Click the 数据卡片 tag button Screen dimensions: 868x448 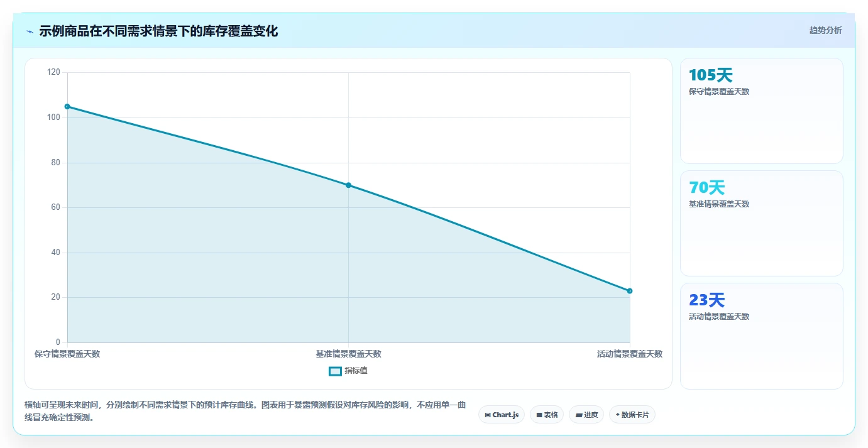tap(632, 415)
